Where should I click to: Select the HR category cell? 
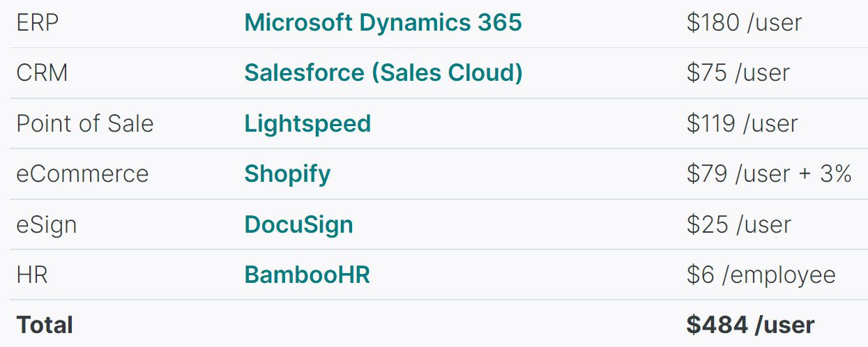pos(32,275)
